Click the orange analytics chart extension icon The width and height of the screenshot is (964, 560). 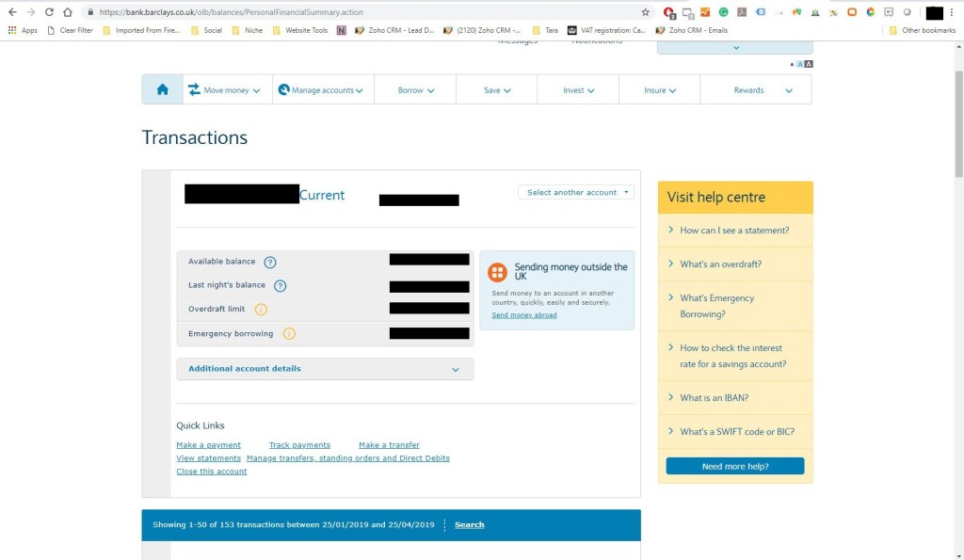(x=705, y=12)
